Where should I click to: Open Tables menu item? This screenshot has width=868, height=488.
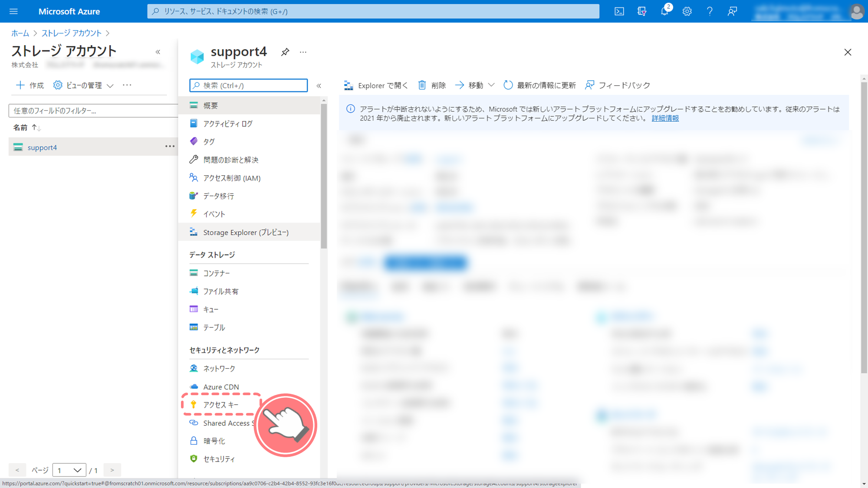[249, 328]
